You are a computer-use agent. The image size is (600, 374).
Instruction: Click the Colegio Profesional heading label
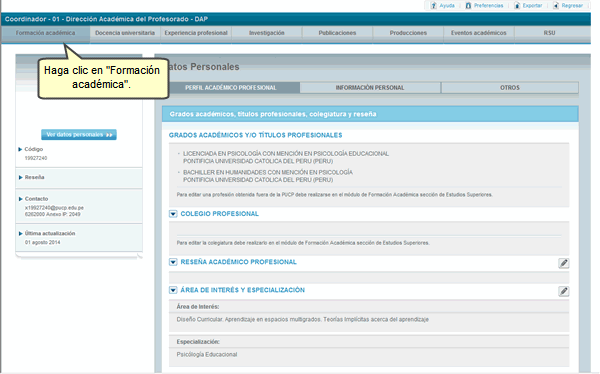coord(220,214)
